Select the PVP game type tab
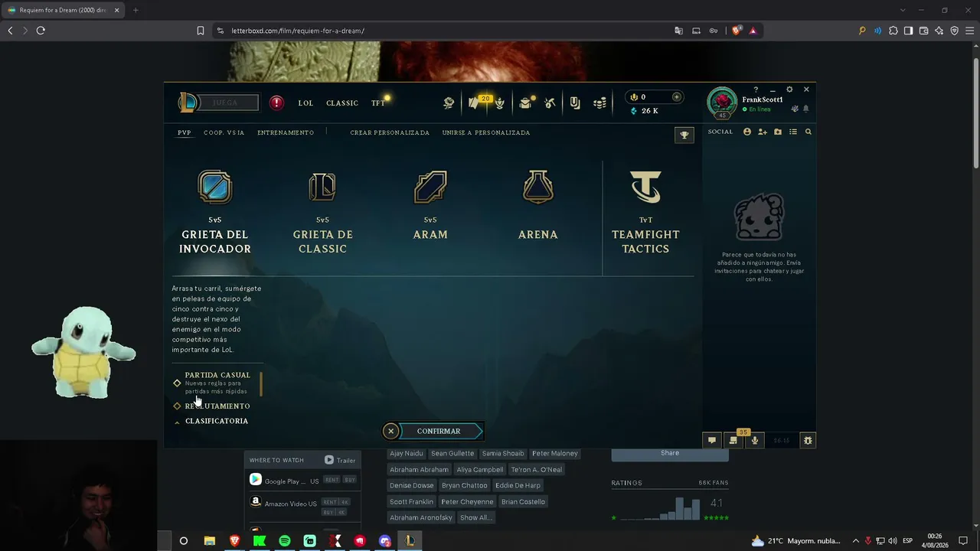 pyautogui.click(x=185, y=132)
